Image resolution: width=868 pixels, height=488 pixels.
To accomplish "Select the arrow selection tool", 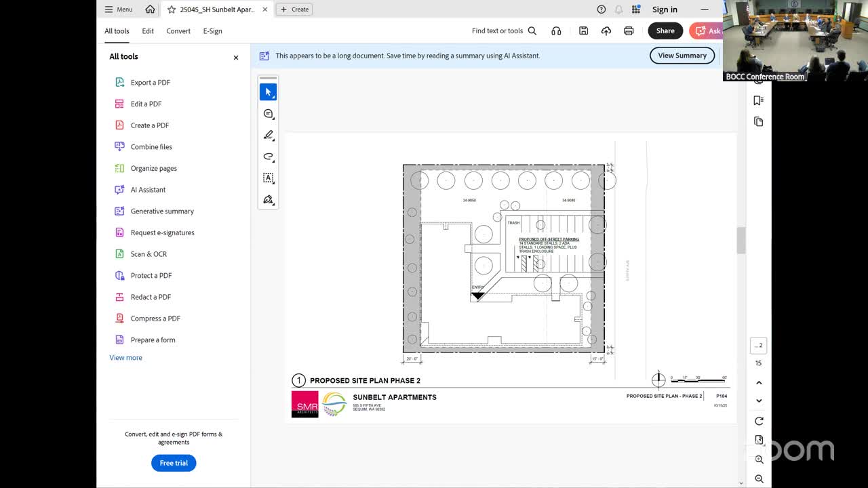I will [268, 92].
